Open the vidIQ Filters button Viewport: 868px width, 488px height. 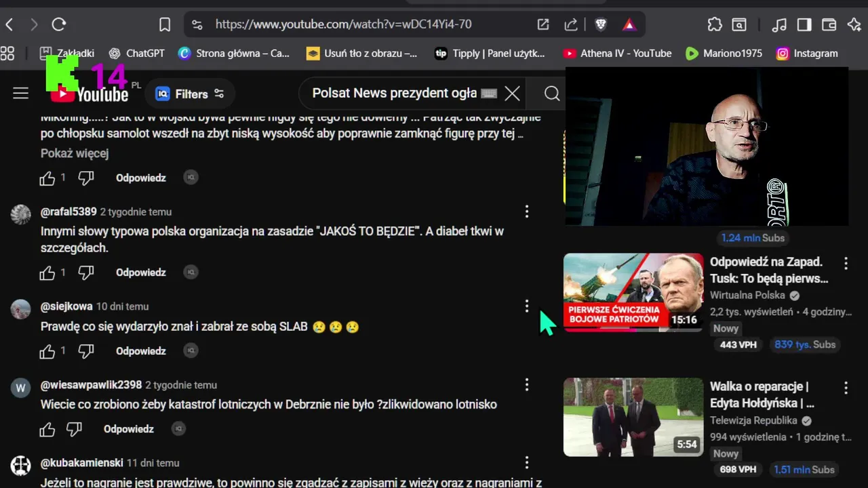[x=191, y=94]
